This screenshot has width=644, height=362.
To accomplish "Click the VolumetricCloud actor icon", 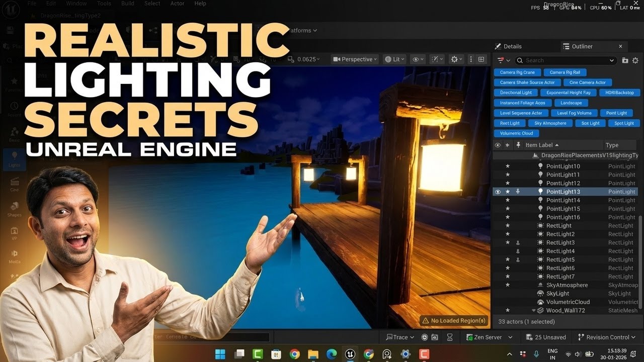I will pyautogui.click(x=540, y=302).
